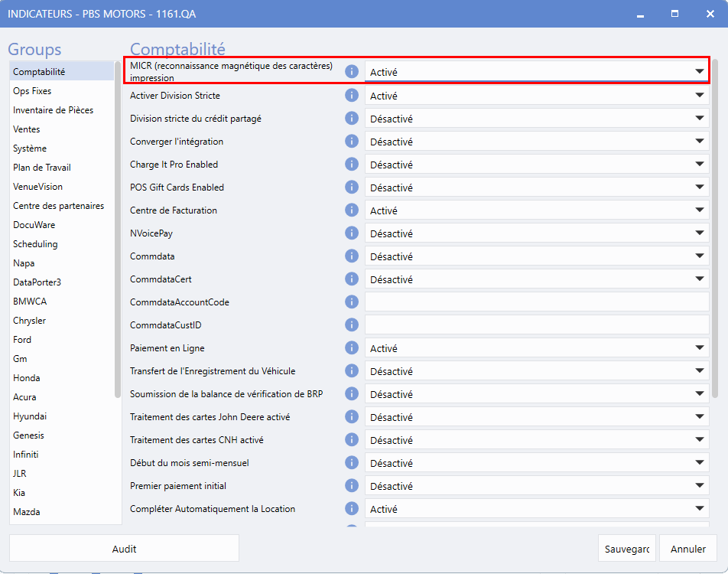Image resolution: width=728 pixels, height=574 pixels.
Task: Open Centre des partenaires group
Action: [62, 205]
